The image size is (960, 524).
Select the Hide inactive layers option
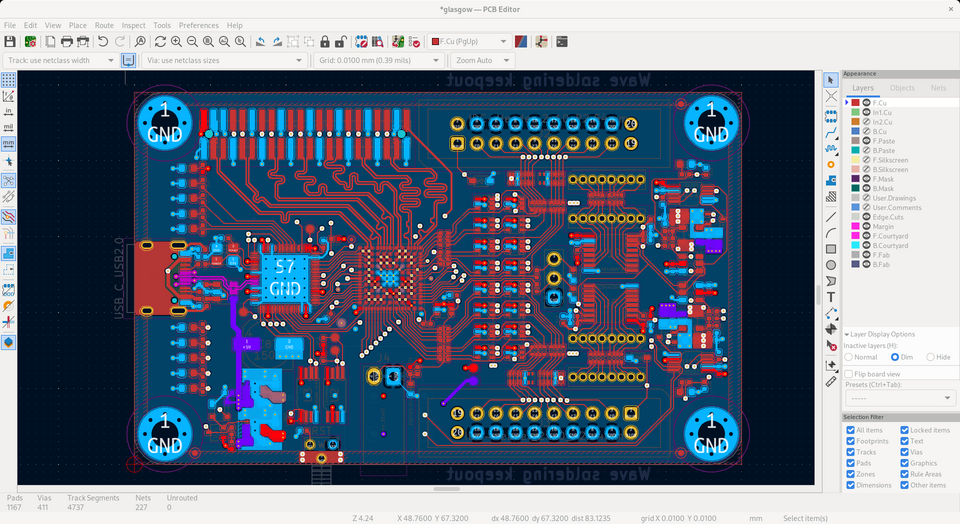(931, 357)
